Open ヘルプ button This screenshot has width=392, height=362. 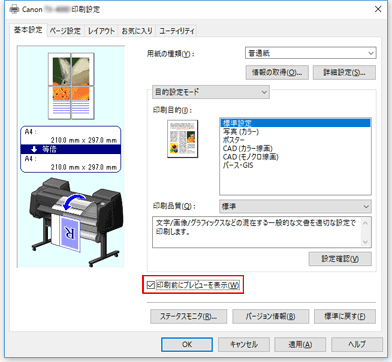tap(357, 344)
